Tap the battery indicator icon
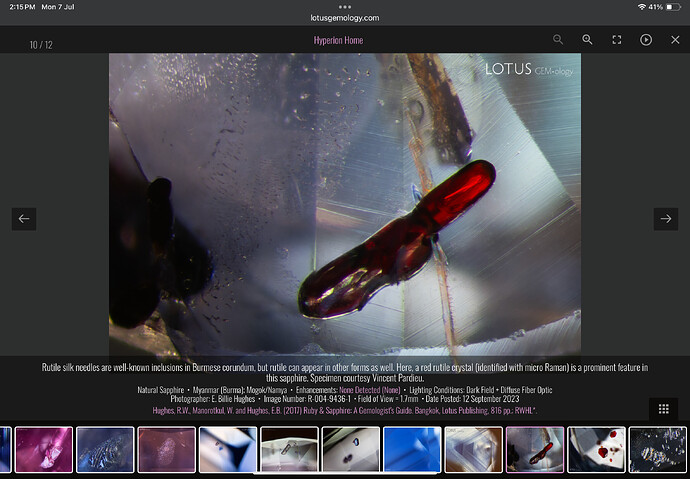The image size is (690, 479). click(x=673, y=7)
